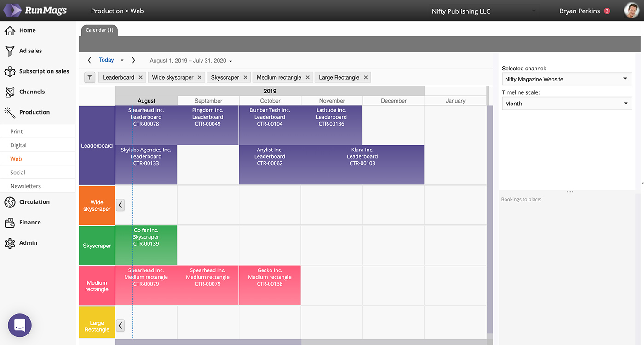Remove the Leaderboard filter tag
This screenshot has height=345, width=644.
141,77
